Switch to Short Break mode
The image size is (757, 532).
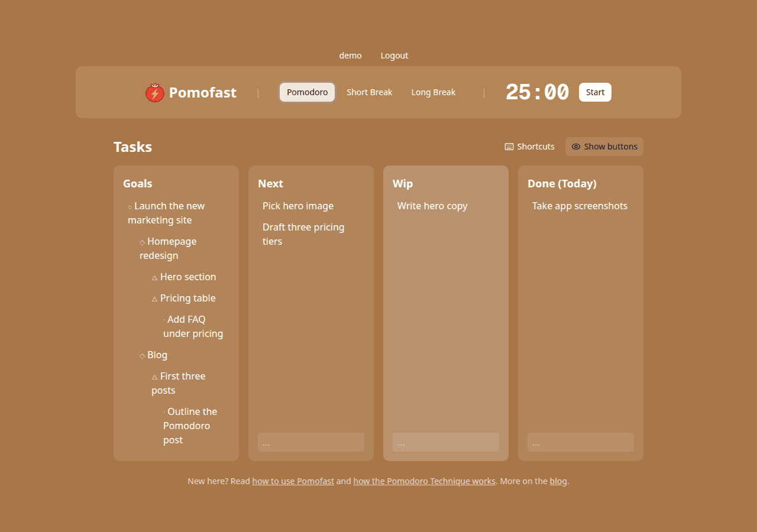click(x=370, y=92)
